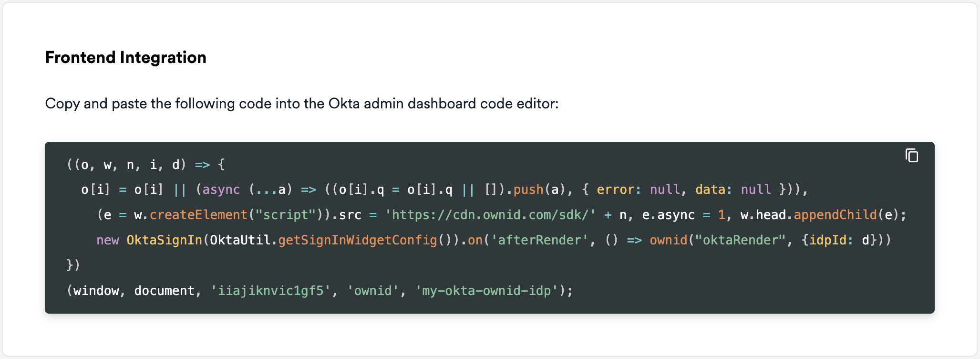This screenshot has height=359, width=980.
Task: Click the 'my-okta-ownid-idp' string in code
Action: (486, 291)
